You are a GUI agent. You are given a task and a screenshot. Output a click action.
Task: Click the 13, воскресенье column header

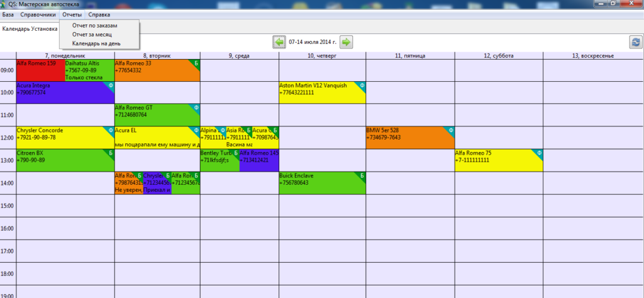click(x=593, y=56)
